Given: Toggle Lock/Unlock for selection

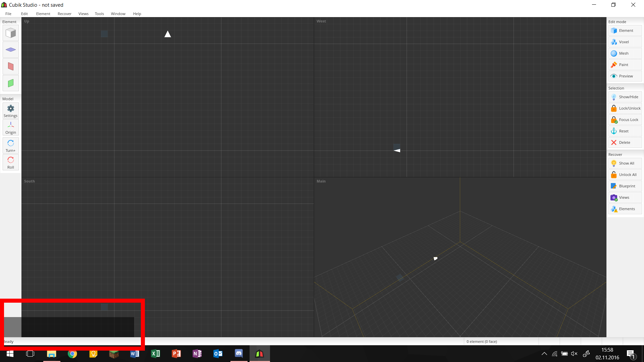Looking at the screenshot, I should pos(625,108).
